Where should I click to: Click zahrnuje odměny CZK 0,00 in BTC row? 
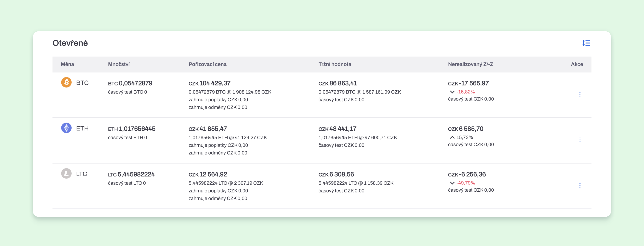[218, 107]
